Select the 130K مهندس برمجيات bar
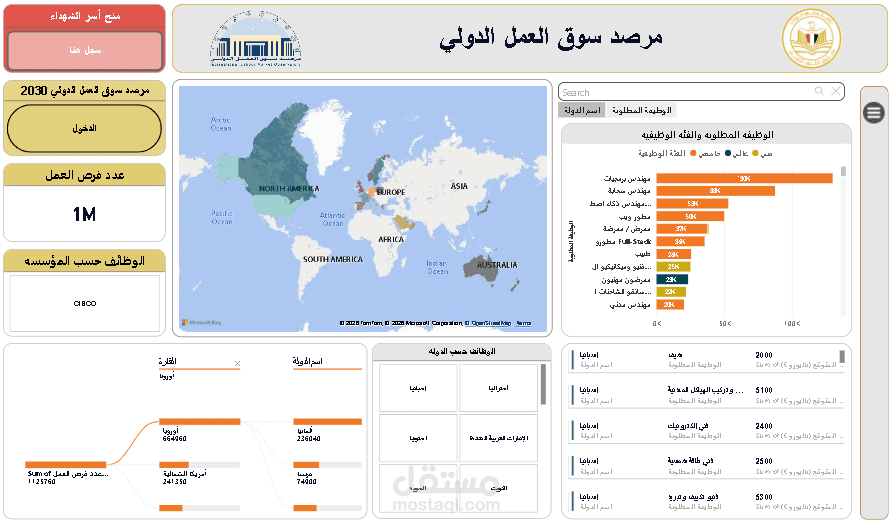893x525 pixels. coord(744,179)
